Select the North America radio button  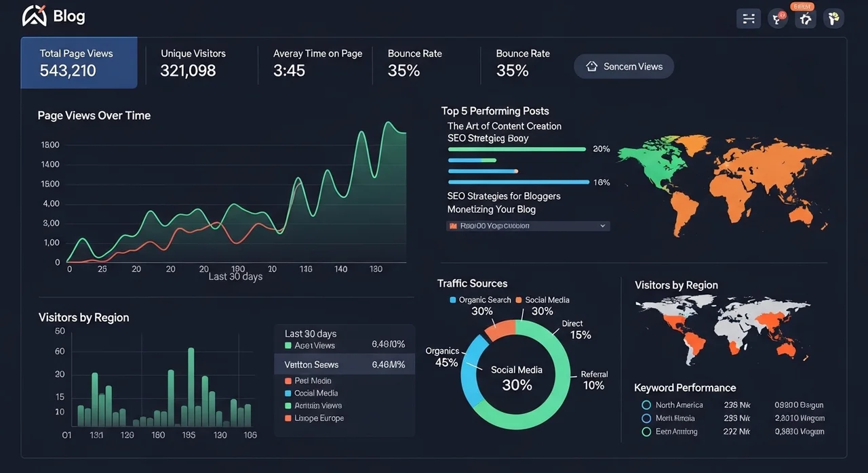(x=646, y=405)
